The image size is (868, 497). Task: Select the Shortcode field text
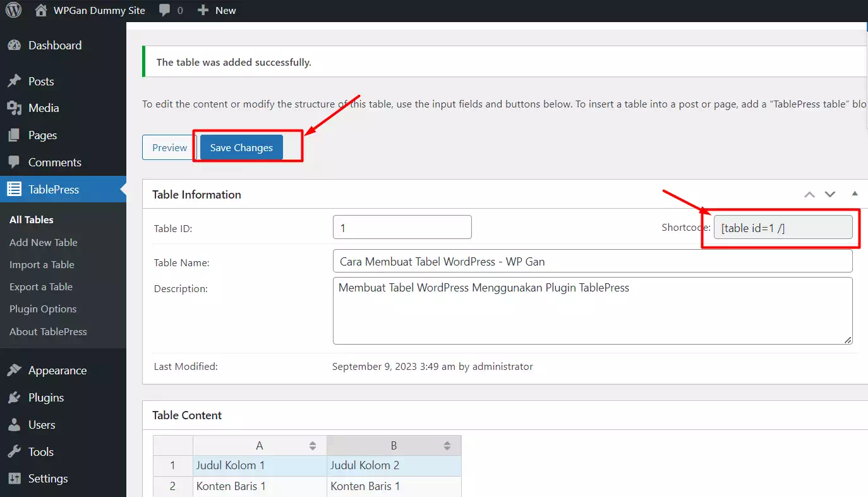tap(783, 228)
